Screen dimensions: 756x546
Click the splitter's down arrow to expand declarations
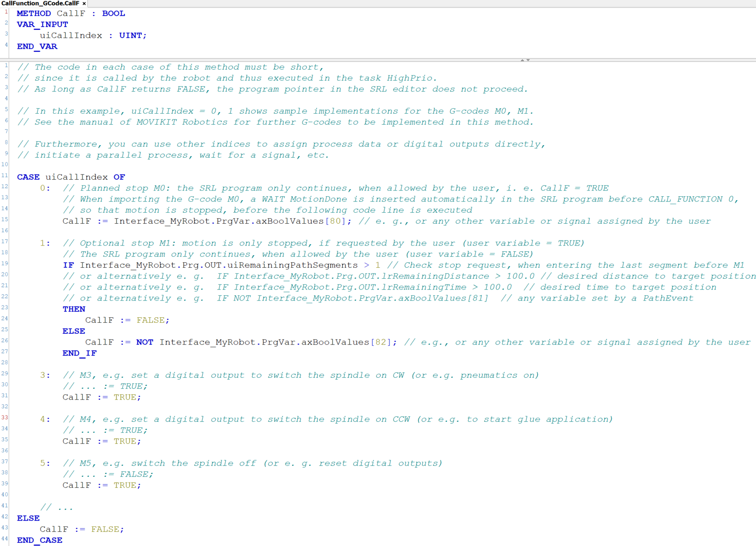pos(528,60)
